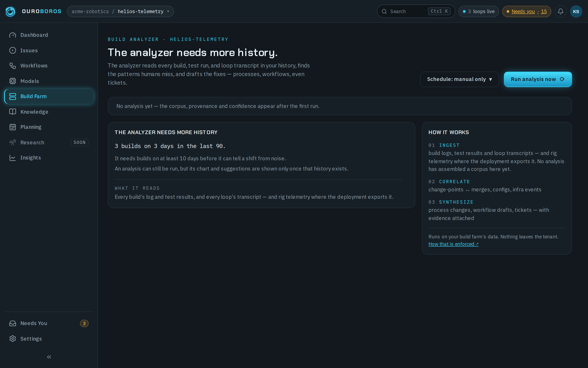Open the Issues sidebar icon
Image resolution: width=588 pixels, height=368 pixels.
(x=13, y=50)
